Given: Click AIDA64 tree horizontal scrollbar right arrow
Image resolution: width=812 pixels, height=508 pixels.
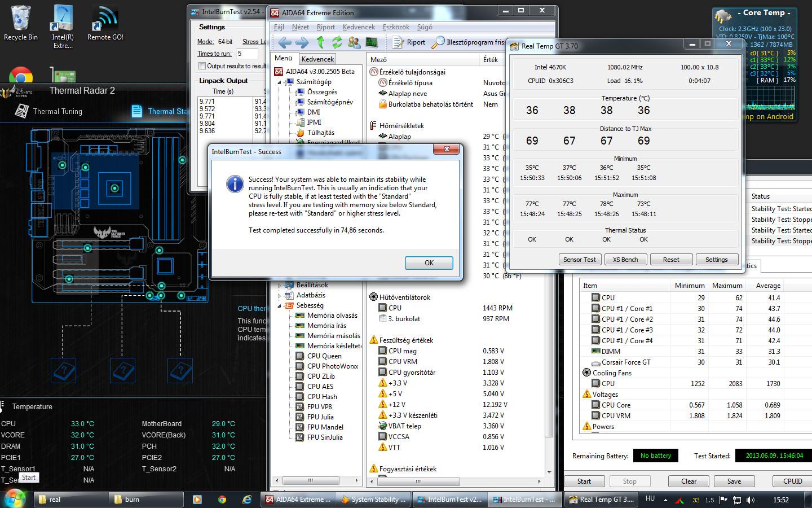Looking at the screenshot, I should pos(358,481).
